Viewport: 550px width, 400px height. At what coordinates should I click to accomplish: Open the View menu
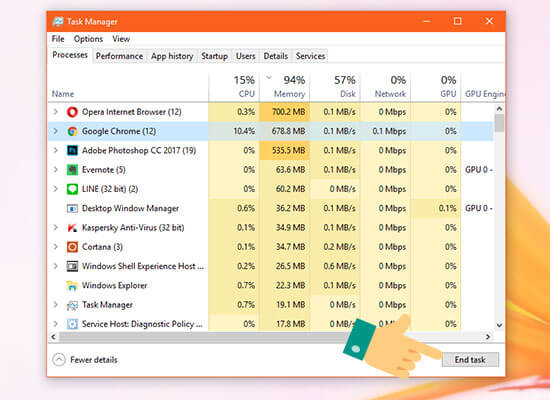121,39
